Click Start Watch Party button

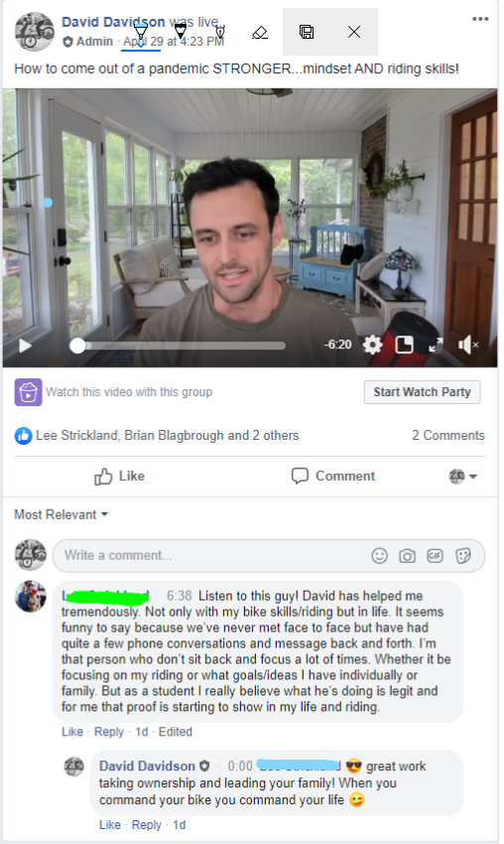point(422,392)
